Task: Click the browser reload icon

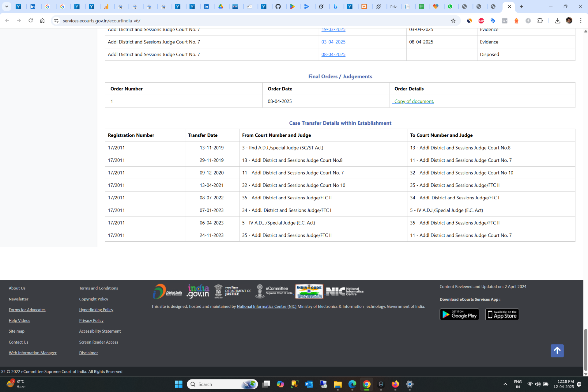Action: [31, 21]
